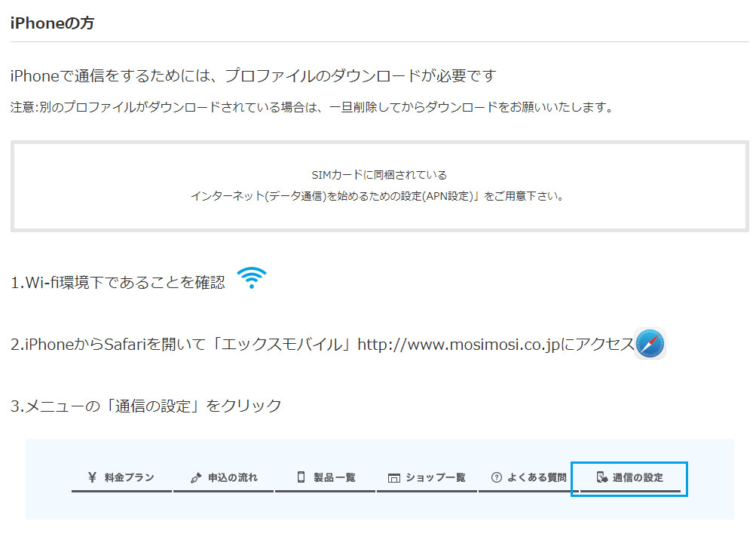Click the phone icon beside 製品一覧
This screenshot has width=756, height=555.
pos(301,477)
